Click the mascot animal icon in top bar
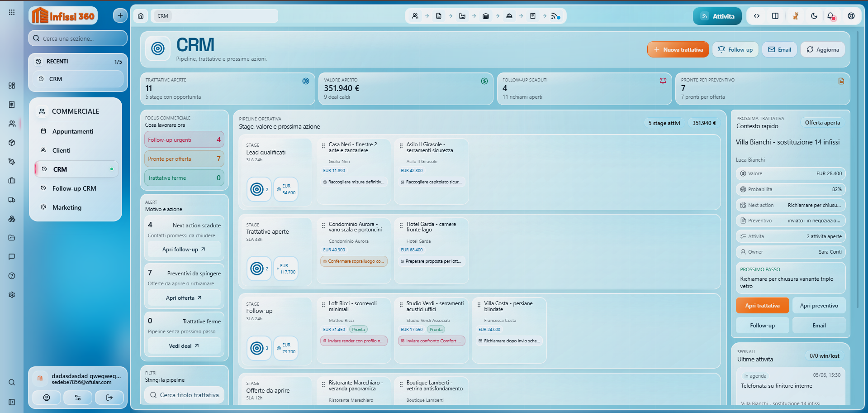Screen dimensions: 868x413 pos(795,16)
